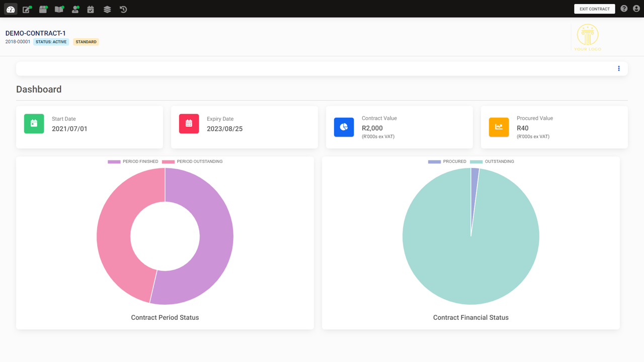Click the EXIT CONTRACT button
The width and height of the screenshot is (644, 362).
point(594,9)
